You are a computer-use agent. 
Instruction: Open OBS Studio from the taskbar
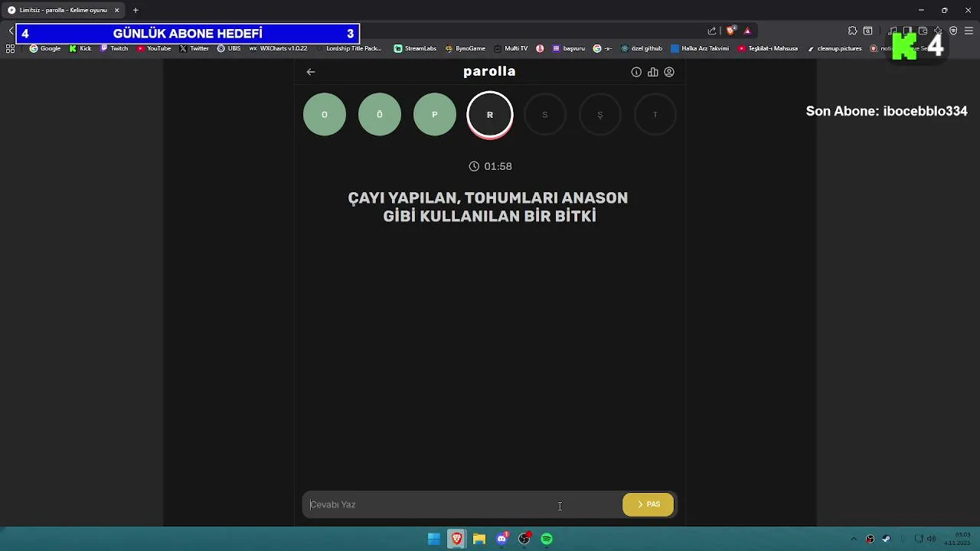pos(524,539)
